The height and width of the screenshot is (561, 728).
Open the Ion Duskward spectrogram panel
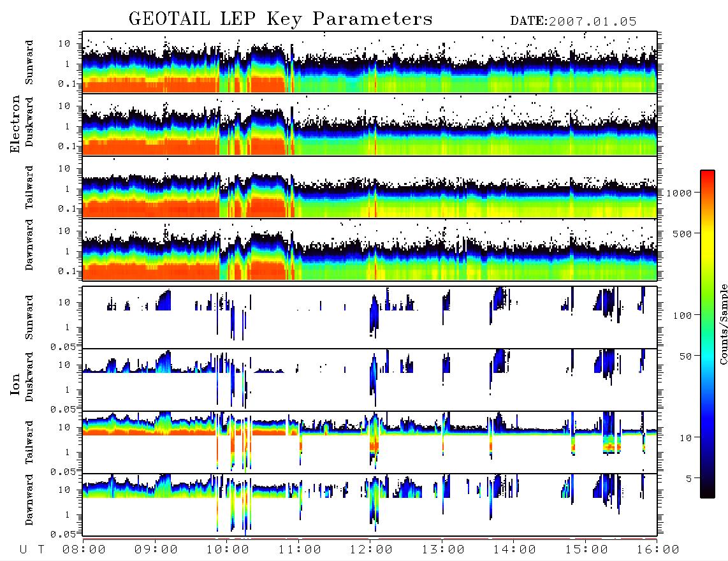(x=370, y=380)
